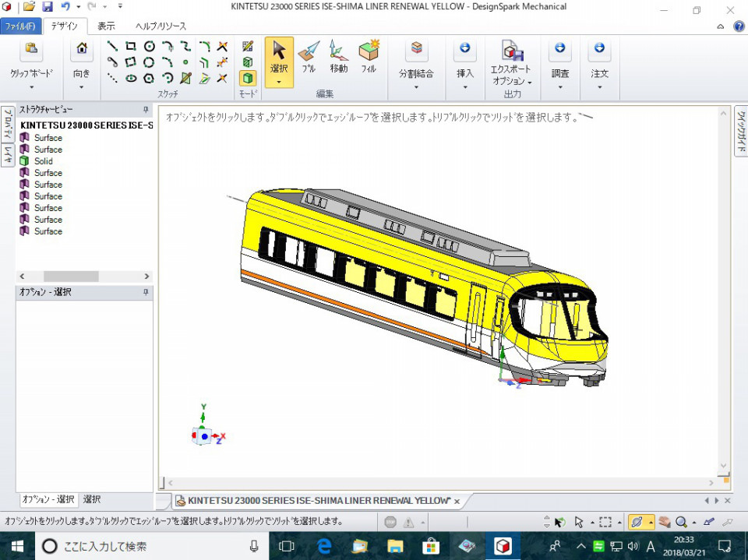This screenshot has width=748, height=560.
Task: Click the Revert selection icon in status bar
Action: [x=559, y=523]
